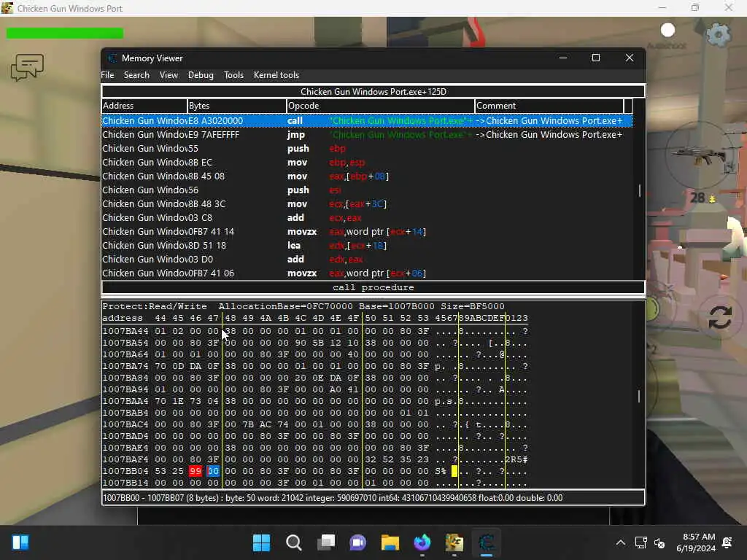This screenshot has width=747, height=560.
Task: Click the rifle weapon icon in game
Action: (698, 155)
